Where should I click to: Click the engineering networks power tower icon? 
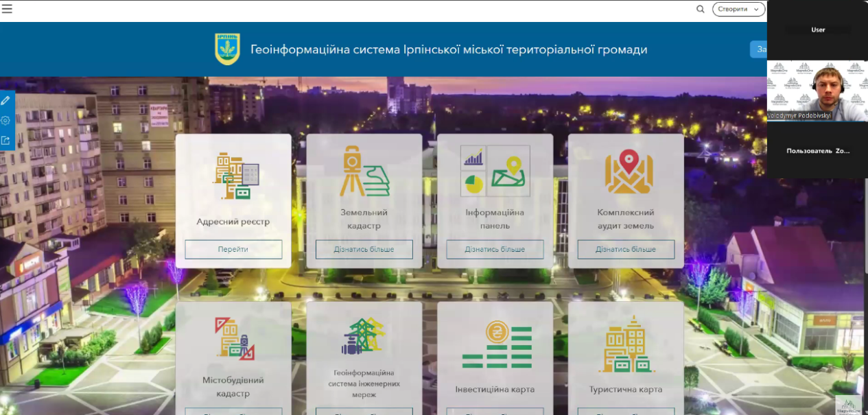click(x=364, y=335)
